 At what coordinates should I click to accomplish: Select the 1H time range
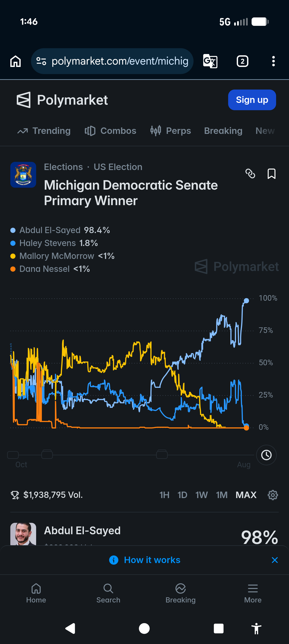[164, 495]
